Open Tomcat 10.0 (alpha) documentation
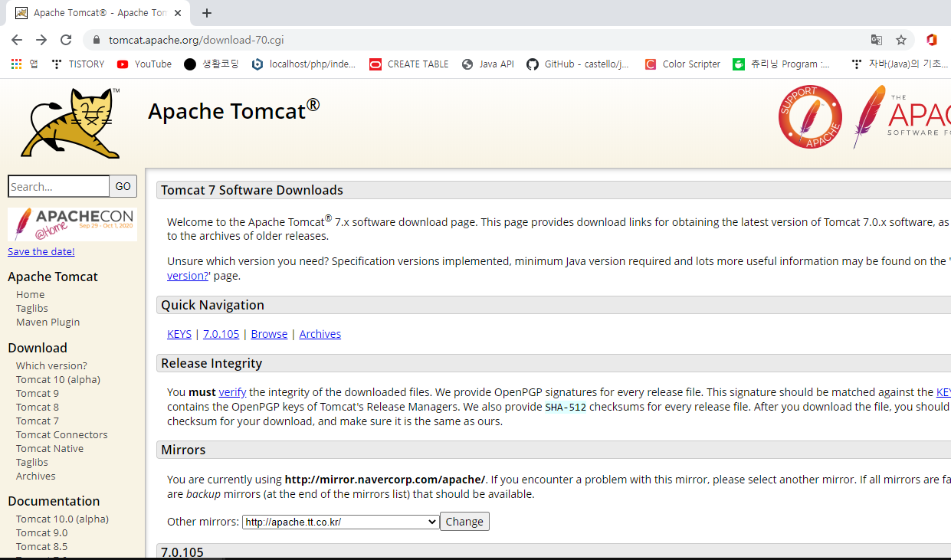Viewport: 951px width, 560px height. click(x=62, y=519)
